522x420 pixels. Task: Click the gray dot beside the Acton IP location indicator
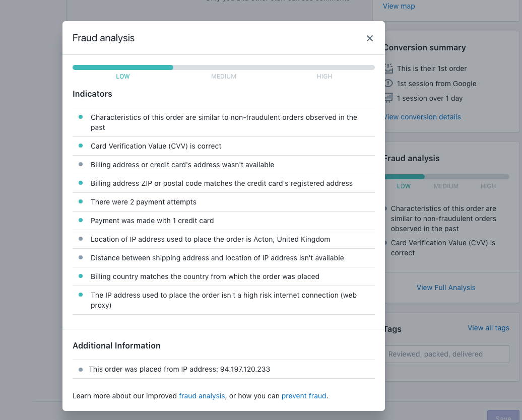point(82,239)
